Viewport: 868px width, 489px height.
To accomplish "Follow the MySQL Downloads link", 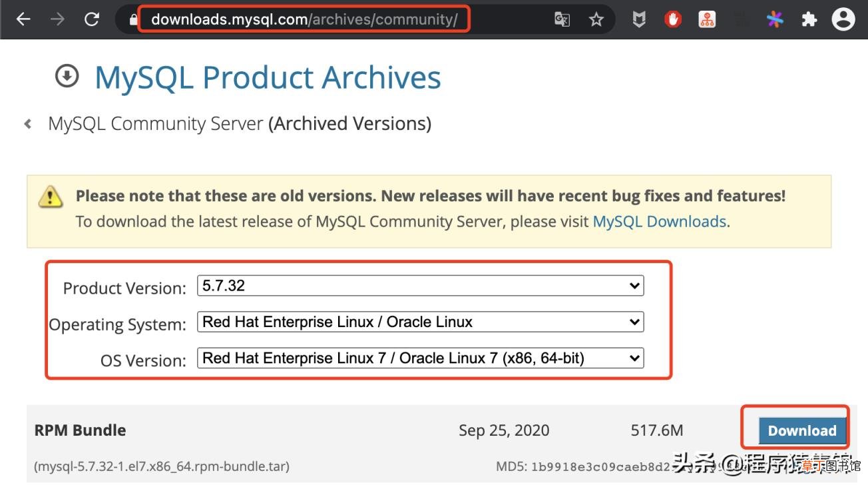I will tap(659, 221).
